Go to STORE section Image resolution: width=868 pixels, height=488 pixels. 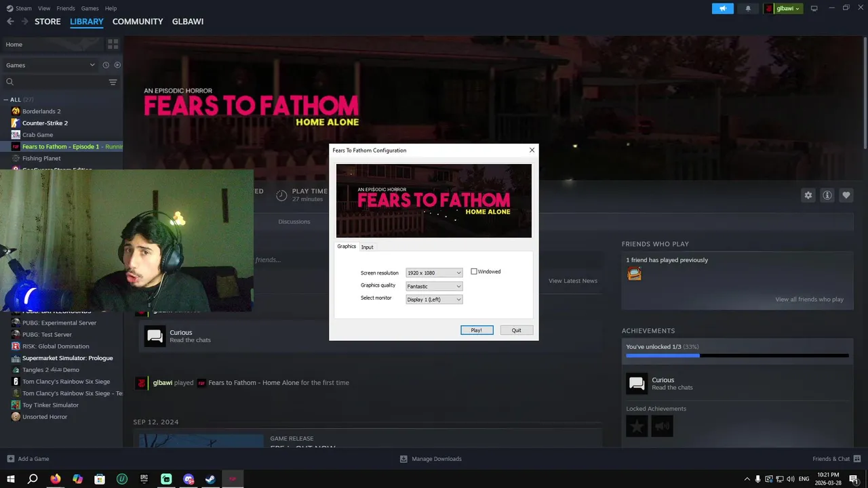(x=47, y=22)
